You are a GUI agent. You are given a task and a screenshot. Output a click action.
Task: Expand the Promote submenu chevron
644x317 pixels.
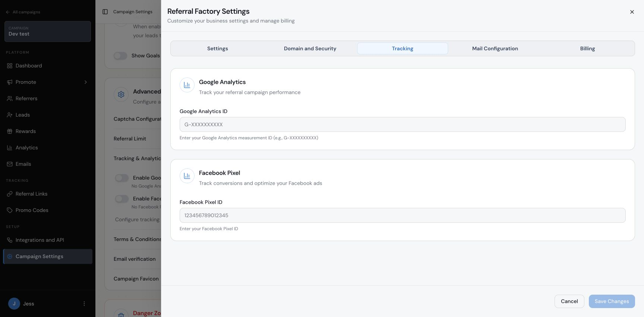(x=86, y=82)
